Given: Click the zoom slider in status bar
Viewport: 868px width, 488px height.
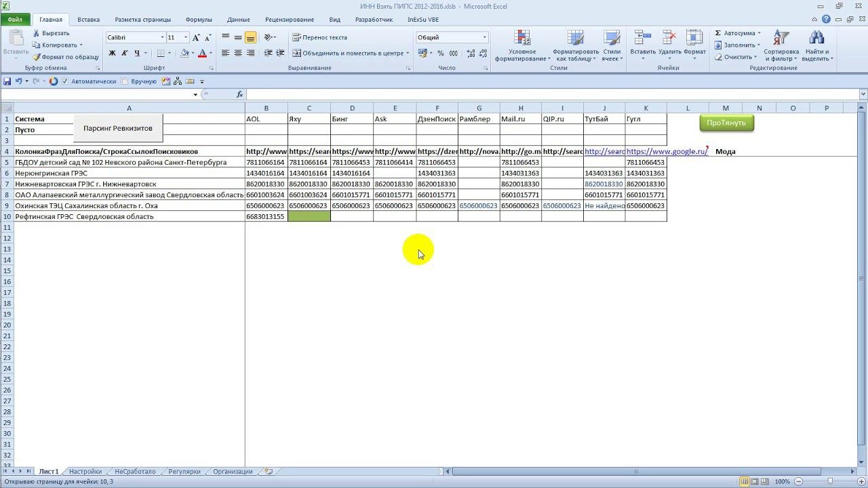Looking at the screenshot, I should click(x=831, y=481).
